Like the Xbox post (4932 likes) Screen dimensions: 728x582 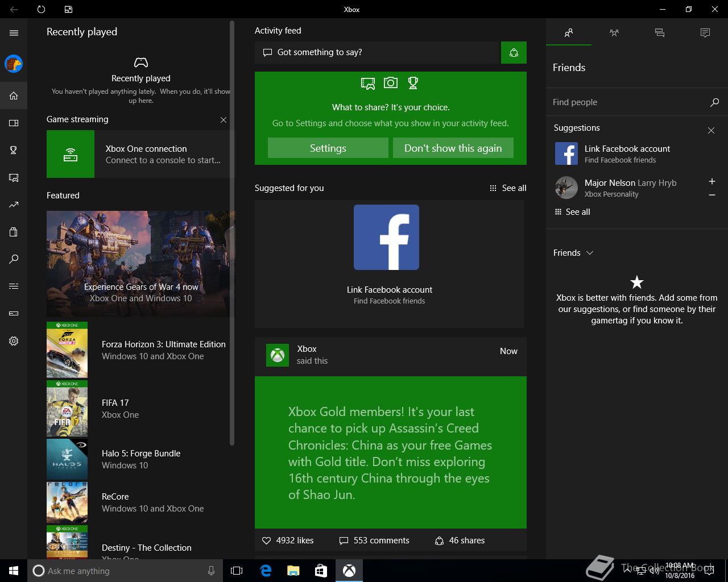[288, 541]
